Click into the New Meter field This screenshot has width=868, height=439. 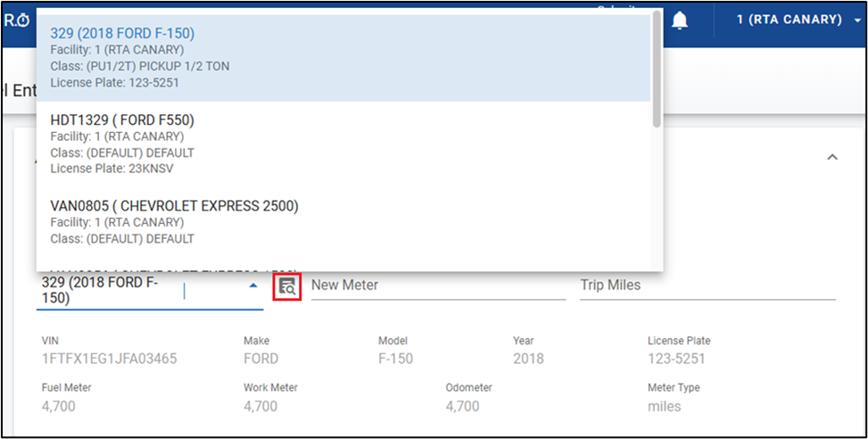(437, 286)
